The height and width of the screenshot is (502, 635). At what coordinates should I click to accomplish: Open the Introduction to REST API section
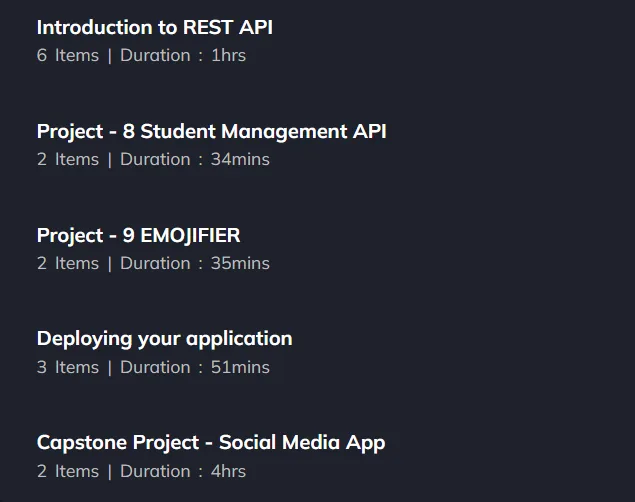(155, 28)
